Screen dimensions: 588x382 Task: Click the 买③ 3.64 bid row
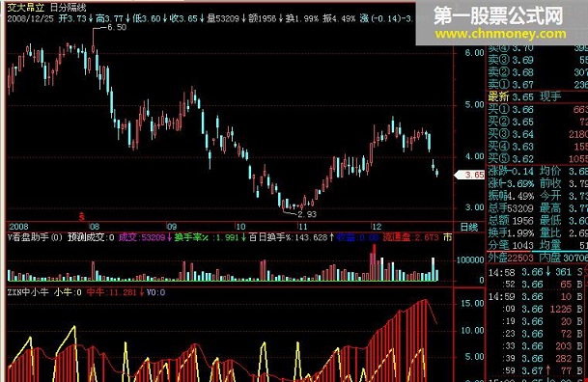coord(538,134)
